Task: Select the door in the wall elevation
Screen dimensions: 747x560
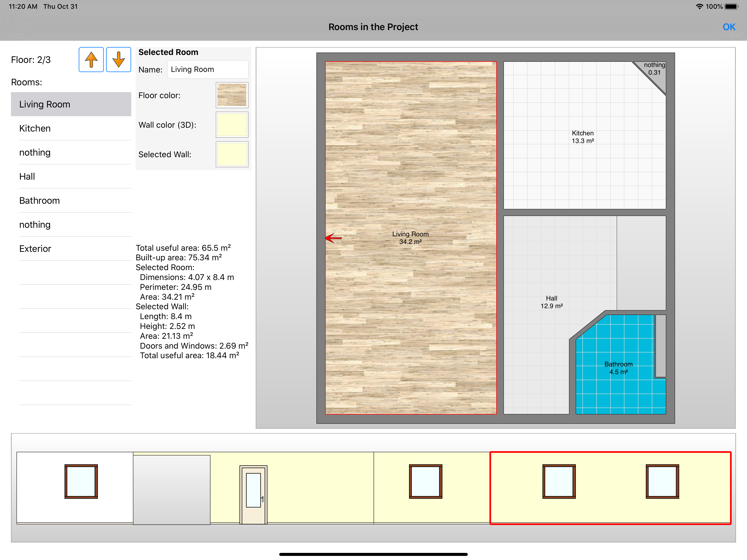Action: click(x=253, y=495)
